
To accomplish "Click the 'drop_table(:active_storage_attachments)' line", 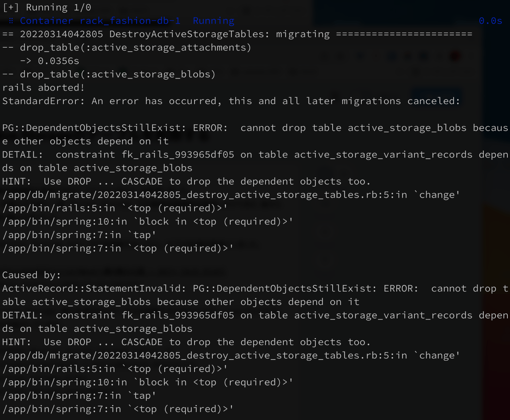I will (x=135, y=48).
